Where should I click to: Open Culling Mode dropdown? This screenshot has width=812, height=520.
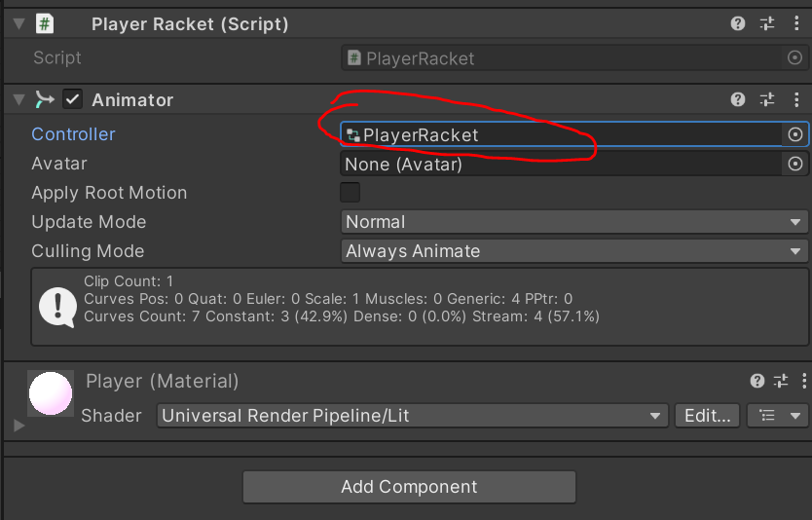coord(574,251)
